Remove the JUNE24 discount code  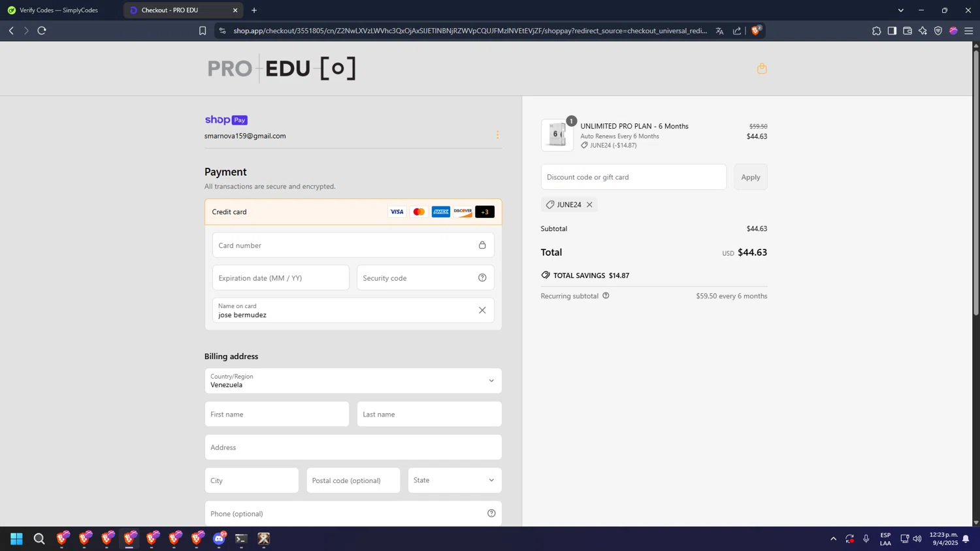pos(589,205)
